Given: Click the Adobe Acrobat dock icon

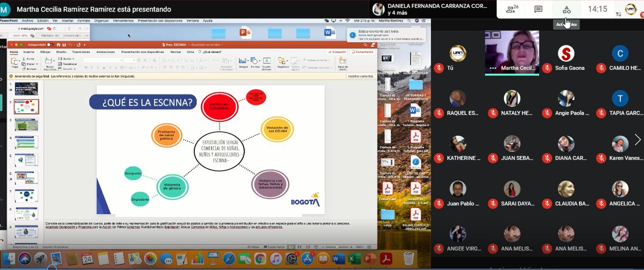Looking at the screenshot, I should point(386,259).
